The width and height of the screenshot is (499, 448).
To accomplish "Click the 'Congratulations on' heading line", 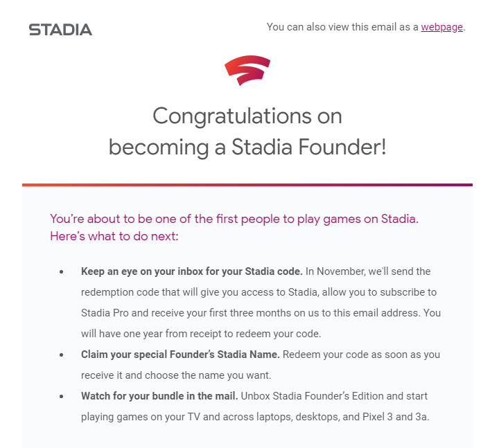I will pyautogui.click(x=247, y=116).
